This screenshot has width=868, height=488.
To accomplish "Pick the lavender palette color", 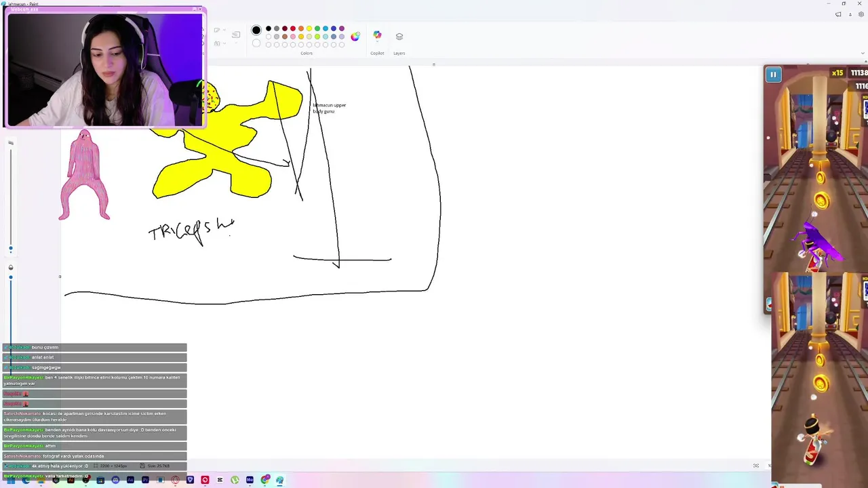I will click(x=342, y=37).
